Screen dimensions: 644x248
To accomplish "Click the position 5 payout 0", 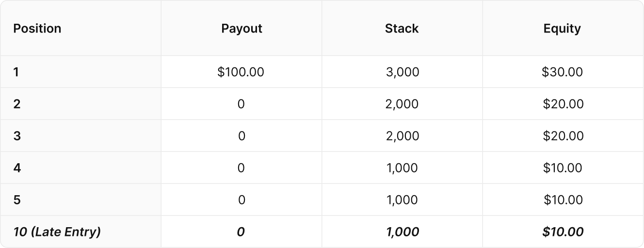I will point(241,200).
